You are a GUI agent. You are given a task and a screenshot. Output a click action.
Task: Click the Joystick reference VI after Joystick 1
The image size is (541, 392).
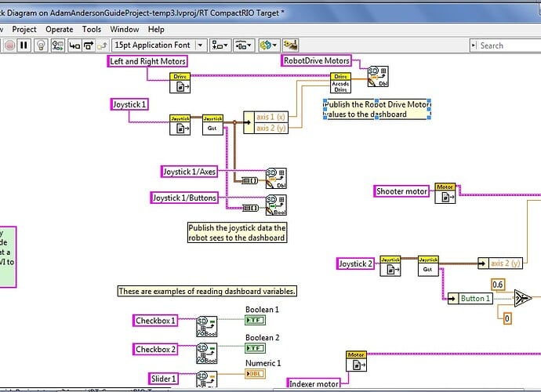tap(180, 125)
